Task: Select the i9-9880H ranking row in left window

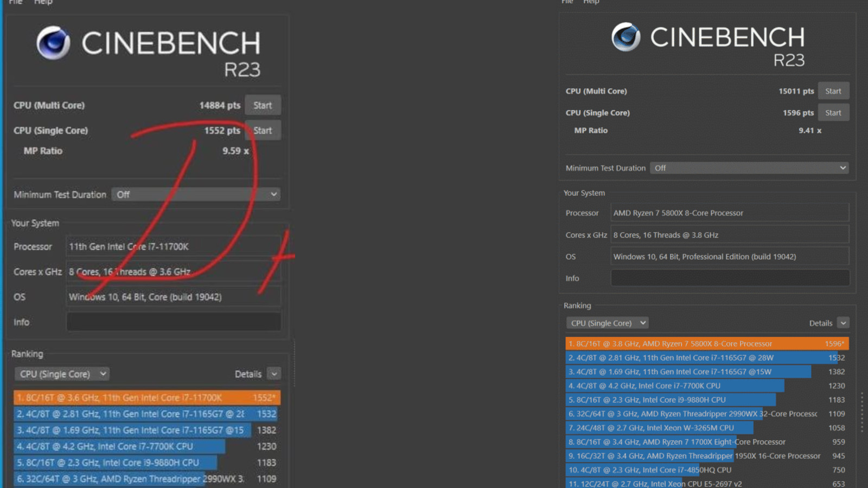Action: [x=147, y=463]
